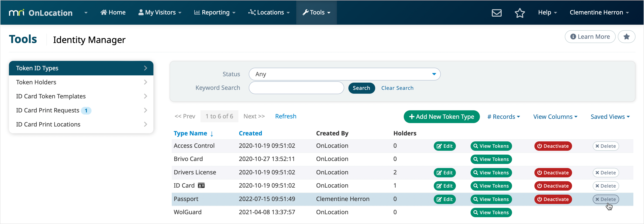Delete the Passport token type
644x224 pixels.
point(605,199)
